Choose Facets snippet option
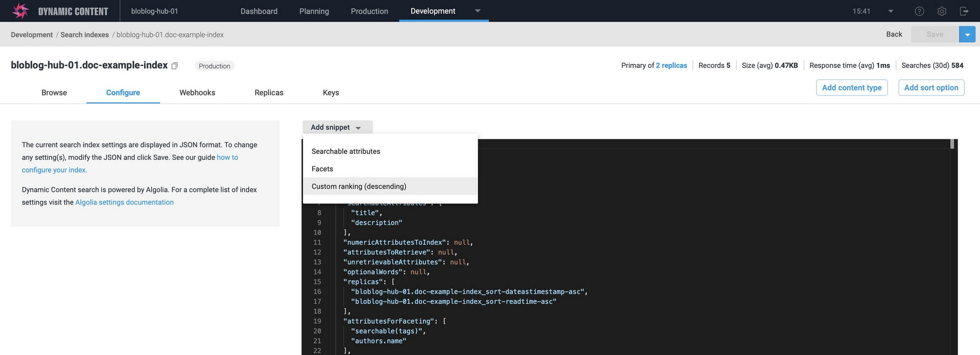The image size is (980, 355). [x=390, y=169]
